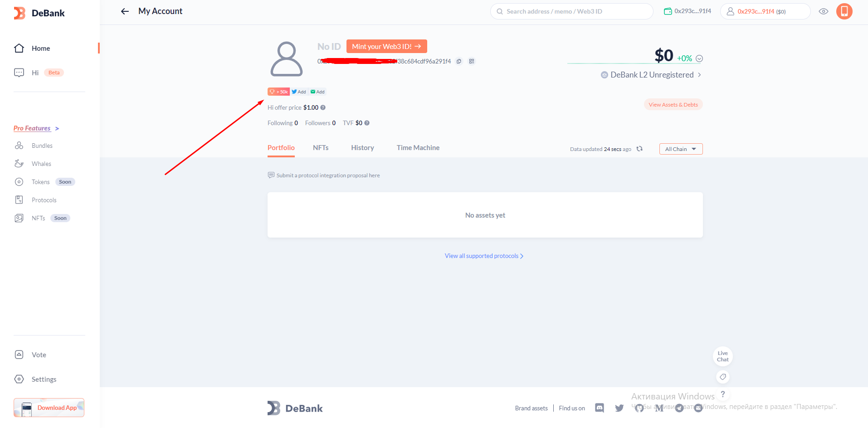
Task: Open DeBank's Medium from the footer
Action: point(659,408)
